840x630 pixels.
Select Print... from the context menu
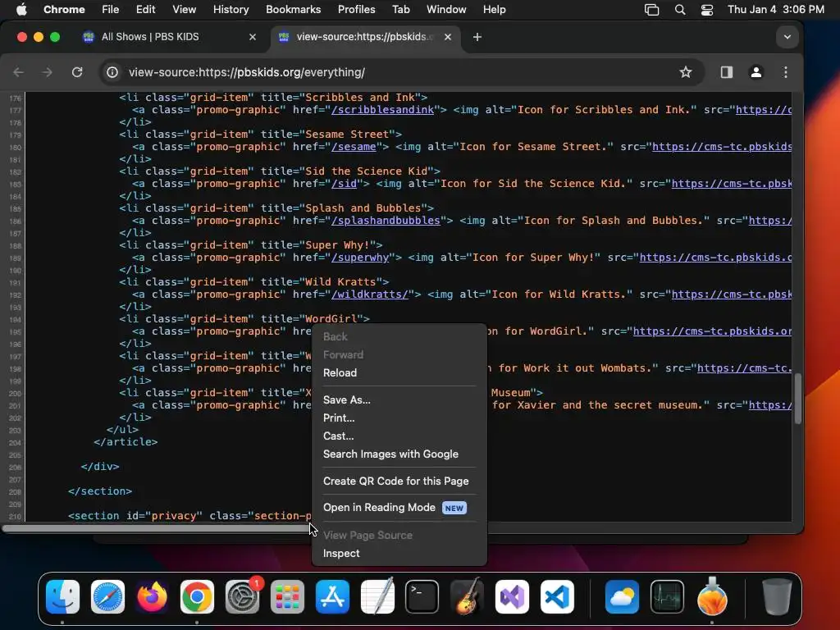[339, 418]
